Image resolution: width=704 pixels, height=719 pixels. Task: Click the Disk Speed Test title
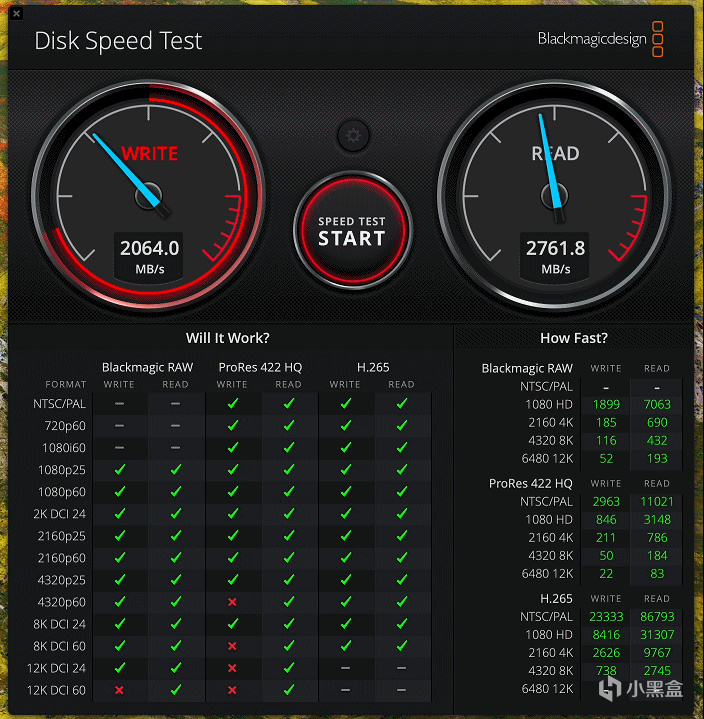(x=118, y=41)
